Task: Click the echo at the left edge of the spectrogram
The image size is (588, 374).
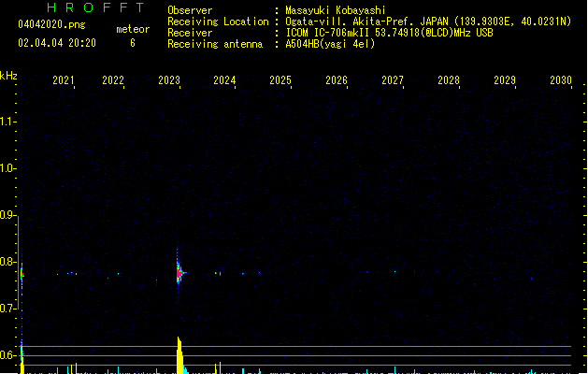Action: click(22, 274)
